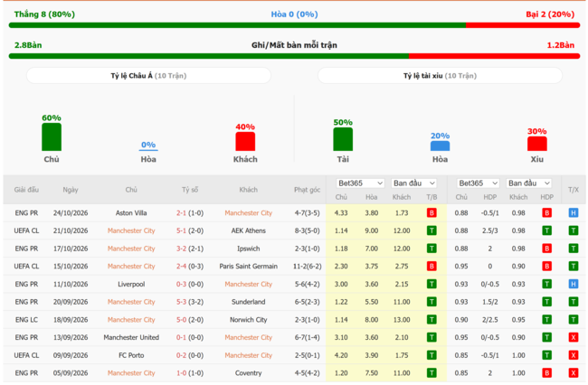Open the first Ban đầu dropdown

pyautogui.click(x=414, y=183)
